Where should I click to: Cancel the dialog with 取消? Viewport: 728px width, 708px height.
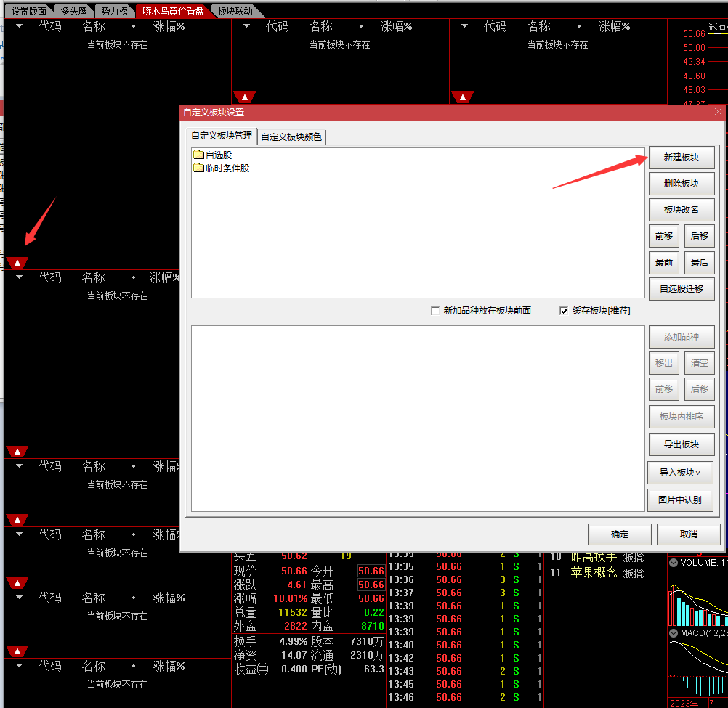pyautogui.click(x=689, y=534)
